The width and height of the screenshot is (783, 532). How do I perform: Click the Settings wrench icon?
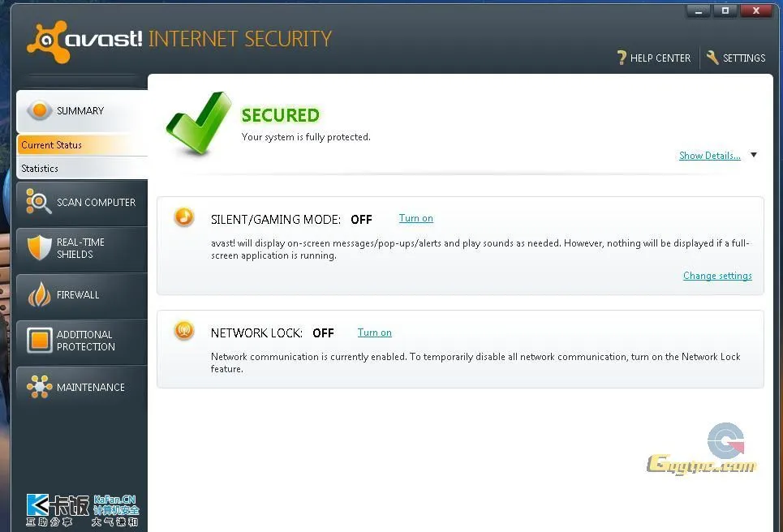(712, 58)
